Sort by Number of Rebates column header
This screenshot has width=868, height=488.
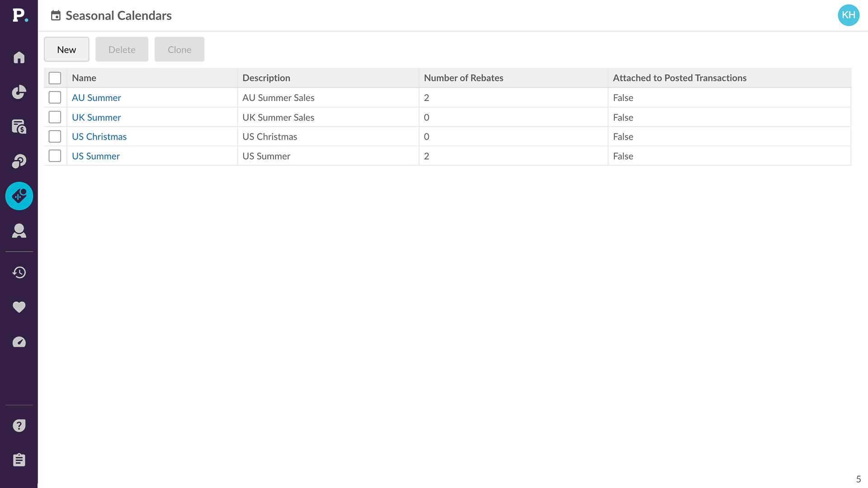coord(463,78)
